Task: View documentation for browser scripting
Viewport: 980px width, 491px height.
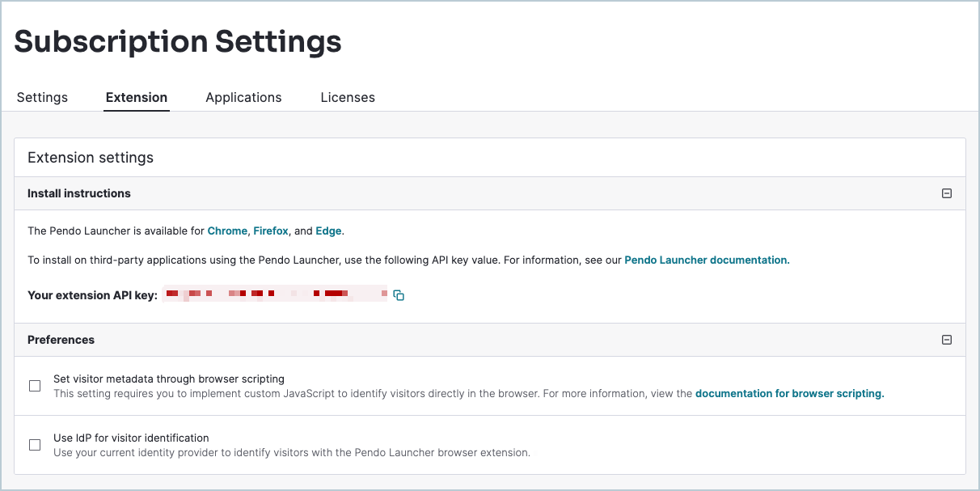Action: [x=789, y=394]
